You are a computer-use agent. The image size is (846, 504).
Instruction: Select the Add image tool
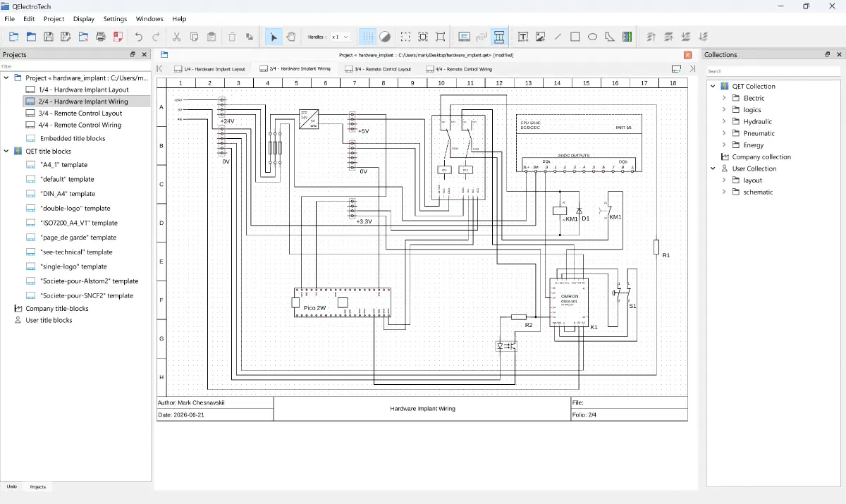(541, 37)
